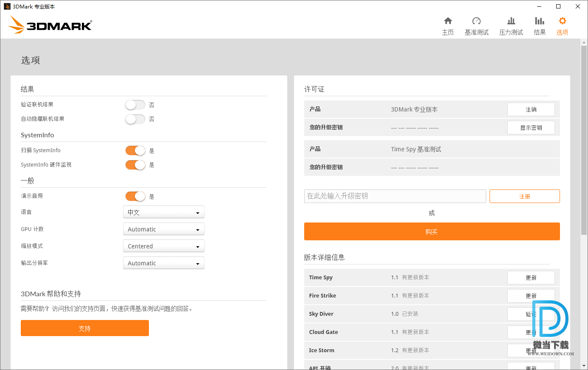
Task: Turn off 演示音频 switch
Action: point(135,196)
